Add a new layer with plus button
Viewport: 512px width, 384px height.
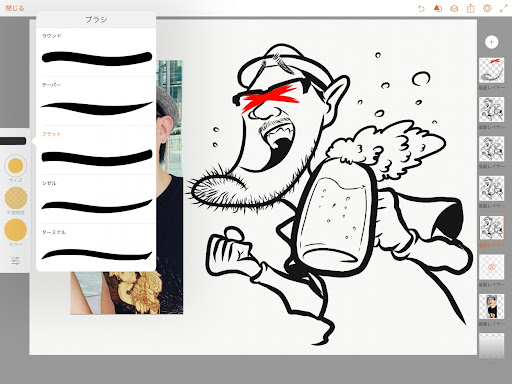(491, 42)
